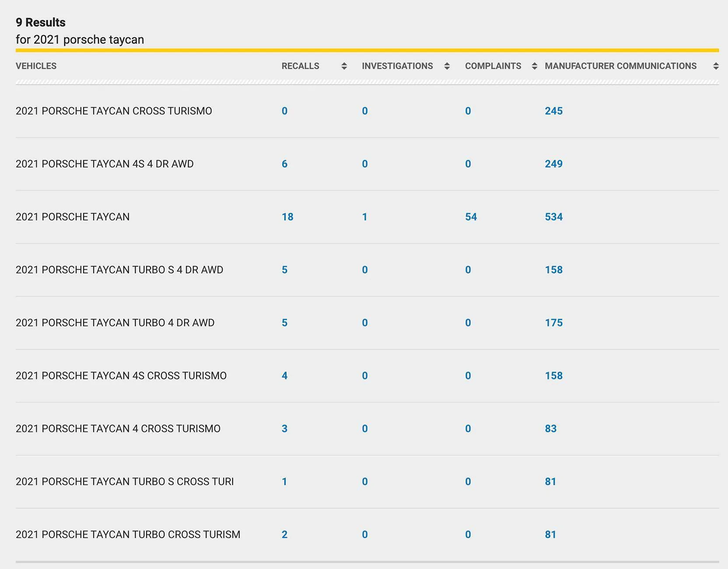
Task: View the 1 investigation for 2021 Porsche Taycan
Action: click(365, 217)
